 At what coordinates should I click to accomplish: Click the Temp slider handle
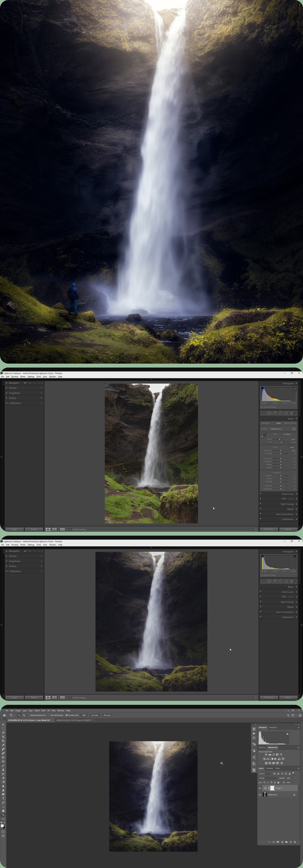[279, 439]
